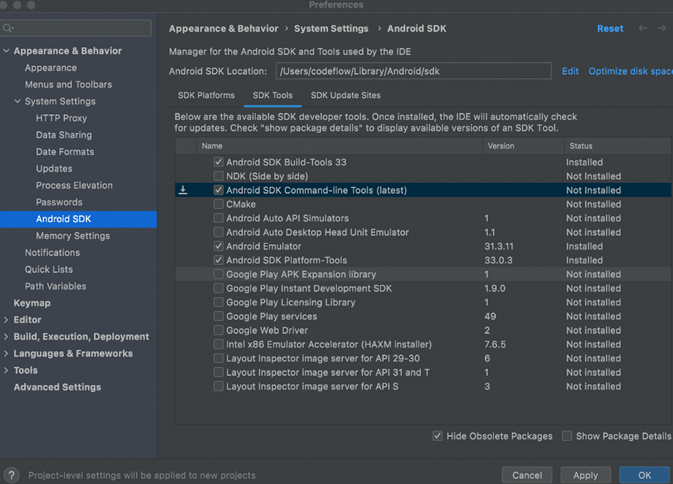This screenshot has width=673, height=484.
Task: Expand the Editor section
Action: (x=6, y=320)
